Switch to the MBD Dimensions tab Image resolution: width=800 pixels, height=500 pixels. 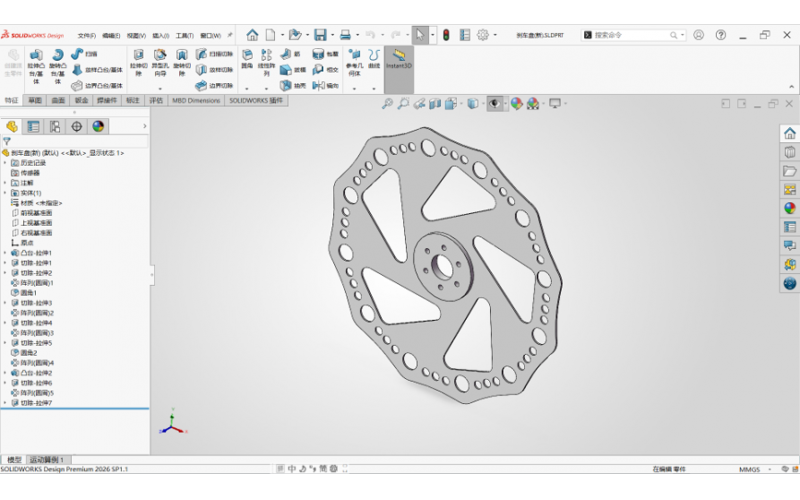(196, 101)
